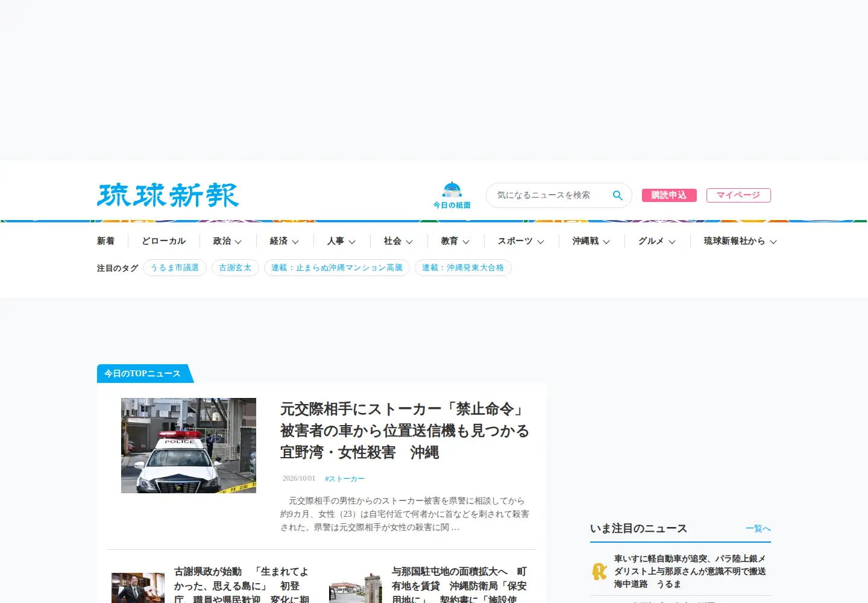Open the 連載：沖縄発東大合格 tag
The height and width of the screenshot is (603, 868).
tap(463, 268)
